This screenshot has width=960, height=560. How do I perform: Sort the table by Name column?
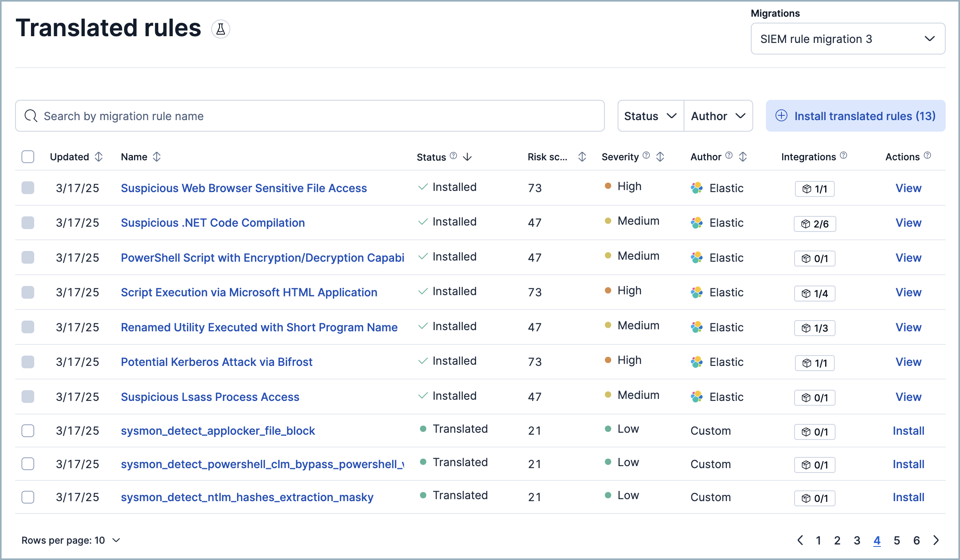pyautogui.click(x=157, y=157)
